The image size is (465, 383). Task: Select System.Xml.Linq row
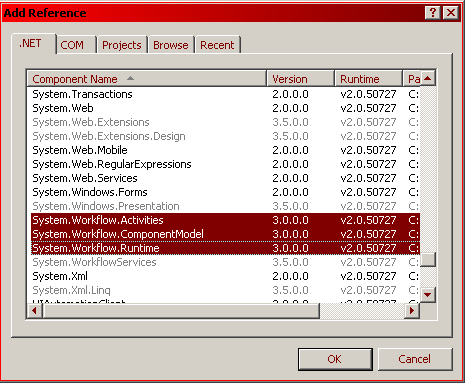click(225, 290)
